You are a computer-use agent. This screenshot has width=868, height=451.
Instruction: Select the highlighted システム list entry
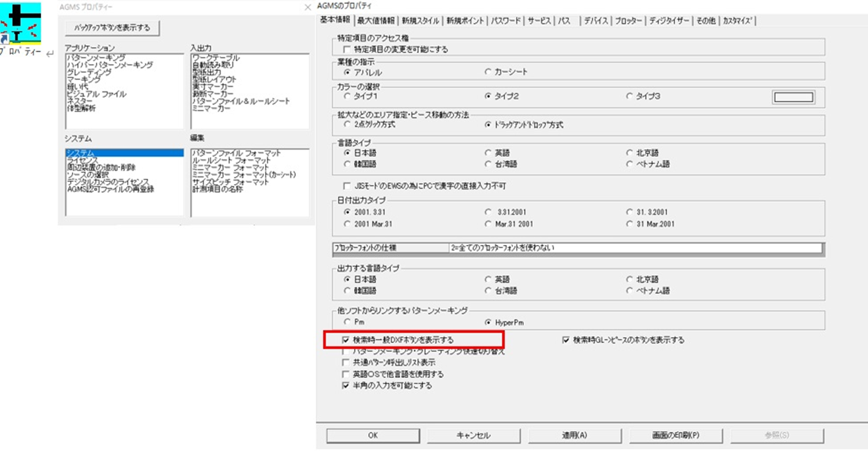[124, 153]
